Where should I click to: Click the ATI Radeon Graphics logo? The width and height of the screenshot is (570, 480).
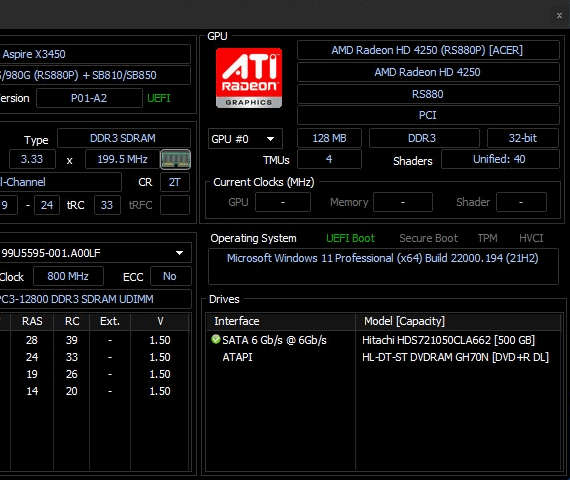(249, 78)
